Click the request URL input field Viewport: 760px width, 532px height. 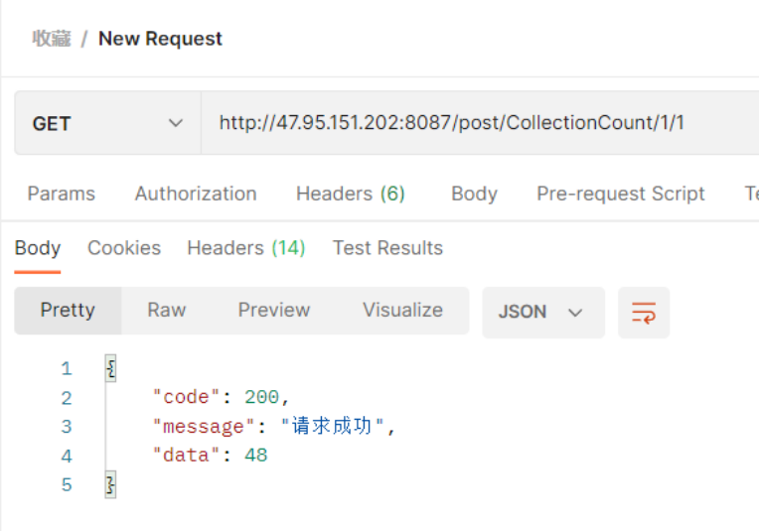coord(477,124)
